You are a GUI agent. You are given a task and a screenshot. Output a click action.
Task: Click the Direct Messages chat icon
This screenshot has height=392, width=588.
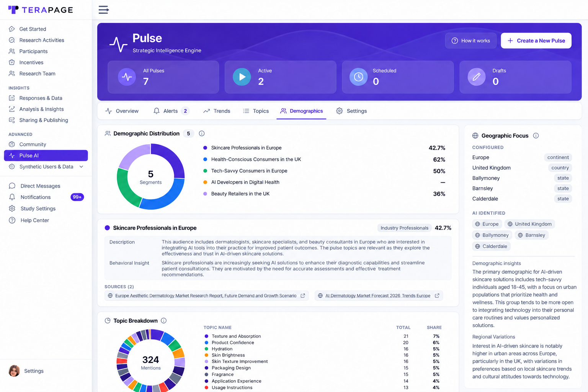click(12, 186)
